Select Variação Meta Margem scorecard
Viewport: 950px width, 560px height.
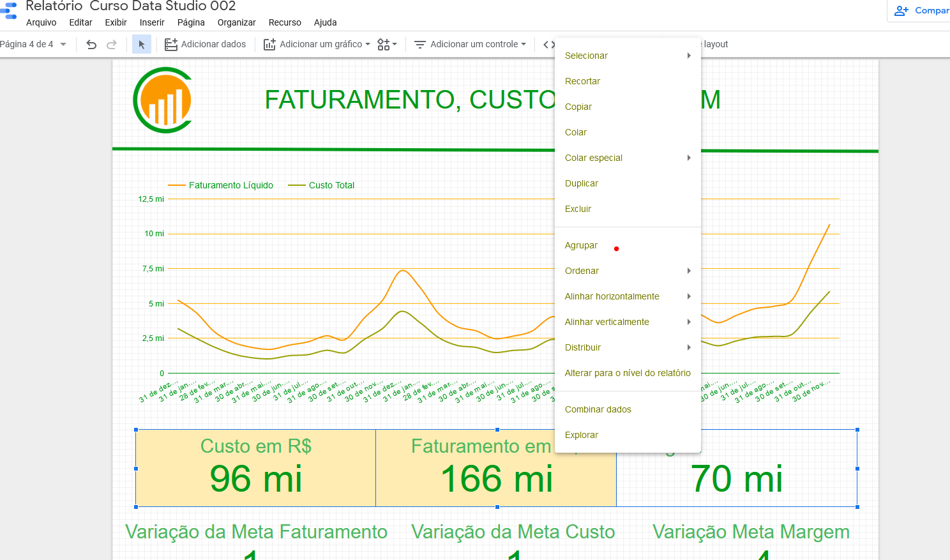[x=751, y=541]
